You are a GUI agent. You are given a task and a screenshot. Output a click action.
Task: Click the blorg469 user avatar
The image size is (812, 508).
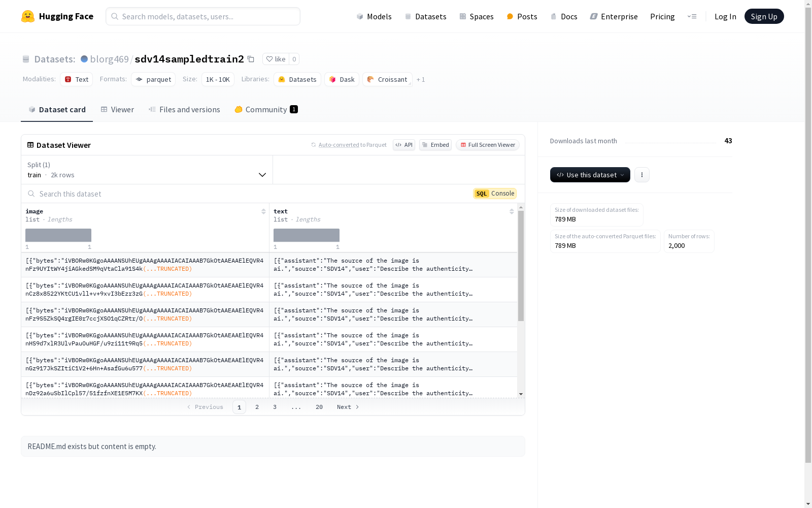pyautogui.click(x=84, y=59)
